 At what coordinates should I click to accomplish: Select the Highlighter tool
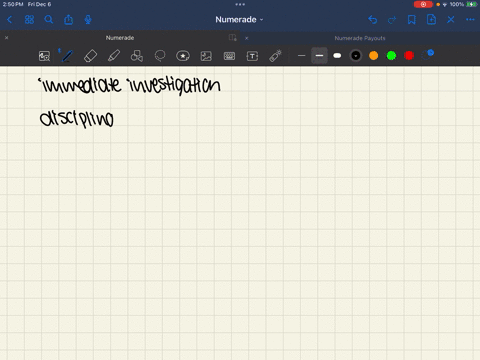point(114,56)
